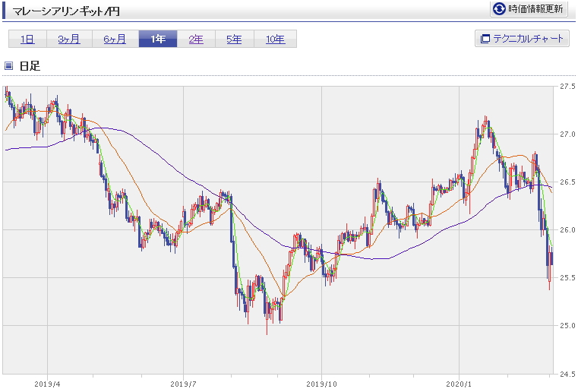578x392 pixels.
Task: Click the 2020/1 date axis label
Action: point(459,384)
